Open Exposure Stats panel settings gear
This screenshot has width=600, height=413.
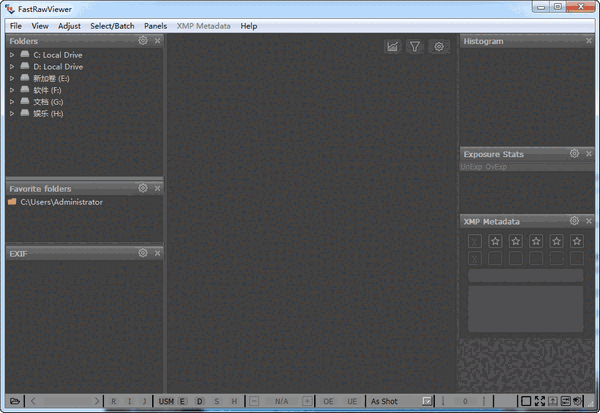[x=574, y=153]
